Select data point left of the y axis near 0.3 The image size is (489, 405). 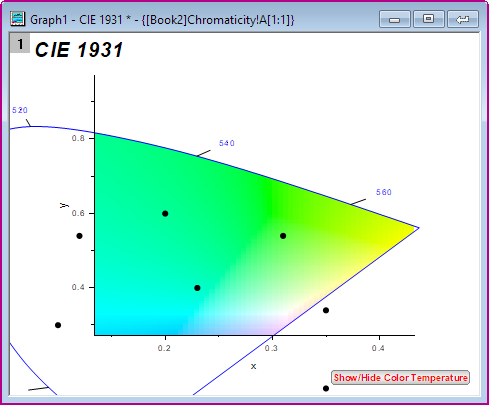(58, 325)
